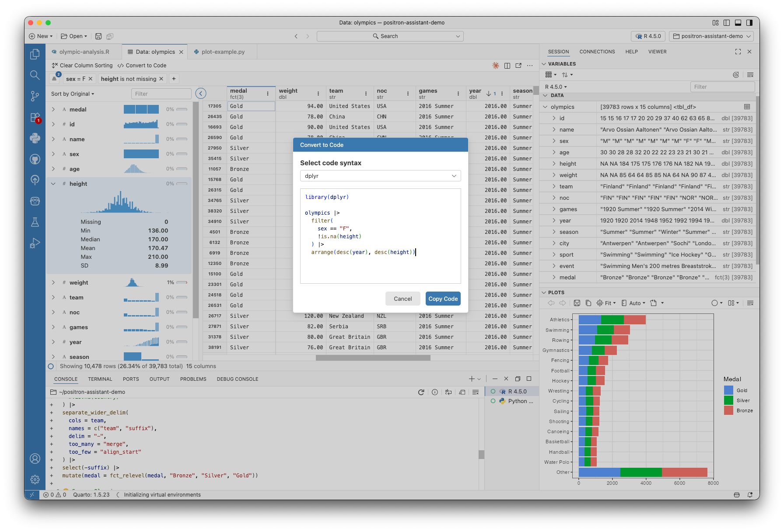Open the Source Control view

[x=35, y=96]
